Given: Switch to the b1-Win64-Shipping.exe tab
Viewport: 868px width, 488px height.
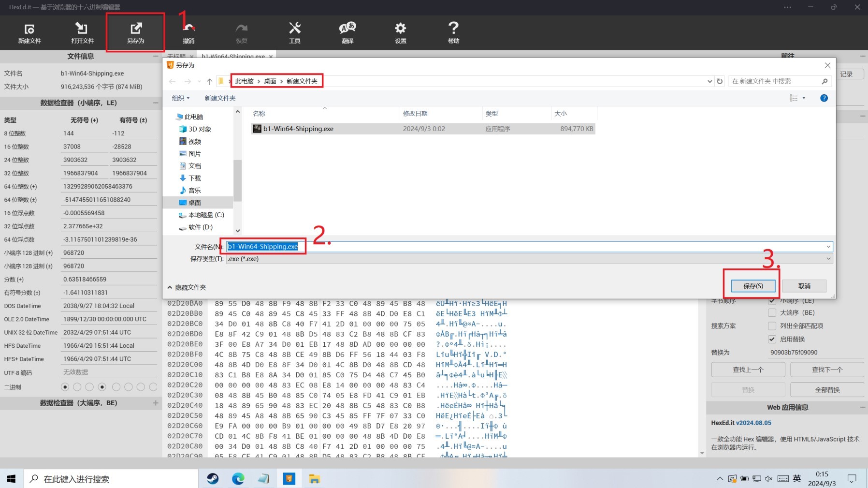Looking at the screenshot, I should point(233,56).
